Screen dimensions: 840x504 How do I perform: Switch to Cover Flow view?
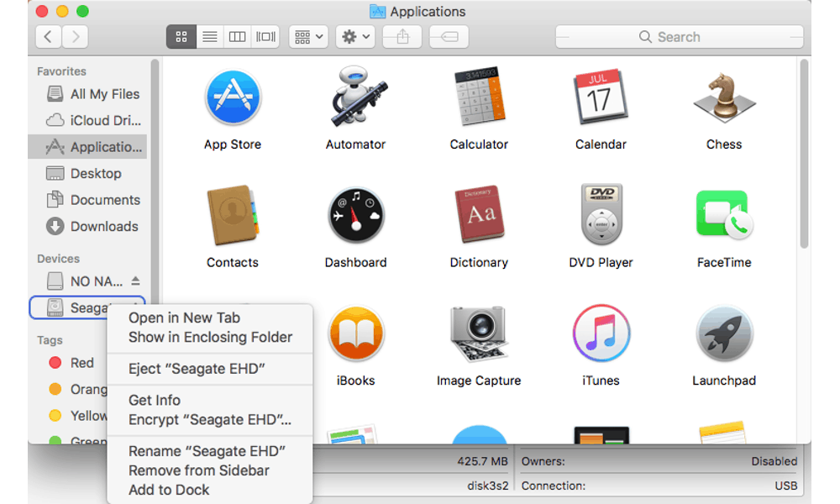pyautogui.click(x=265, y=37)
